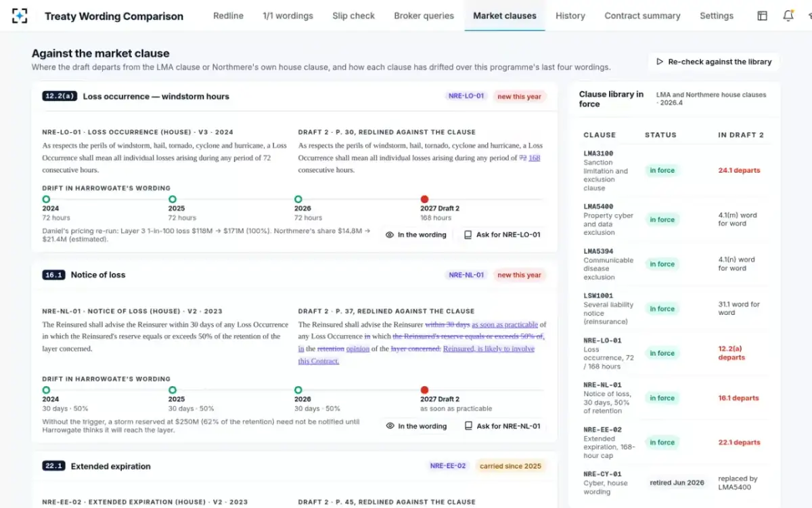The image size is (812, 508).
Task: Show clause 12.2(a) in the wording
Action: [x=416, y=235]
